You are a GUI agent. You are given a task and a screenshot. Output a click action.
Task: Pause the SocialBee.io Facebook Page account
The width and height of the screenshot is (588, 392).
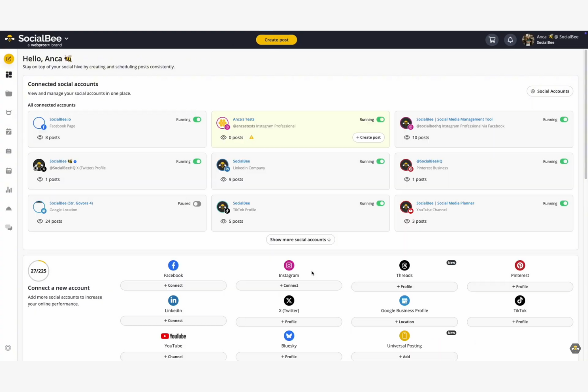pyautogui.click(x=197, y=119)
